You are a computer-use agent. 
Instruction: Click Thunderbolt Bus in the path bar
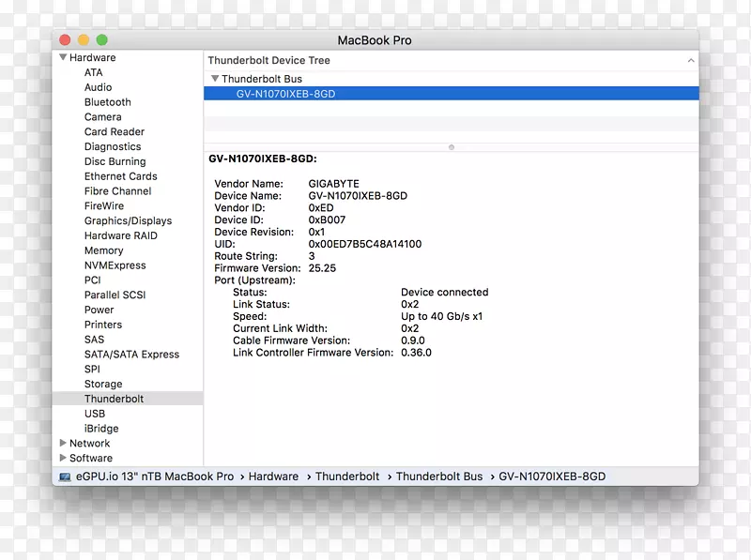438,477
